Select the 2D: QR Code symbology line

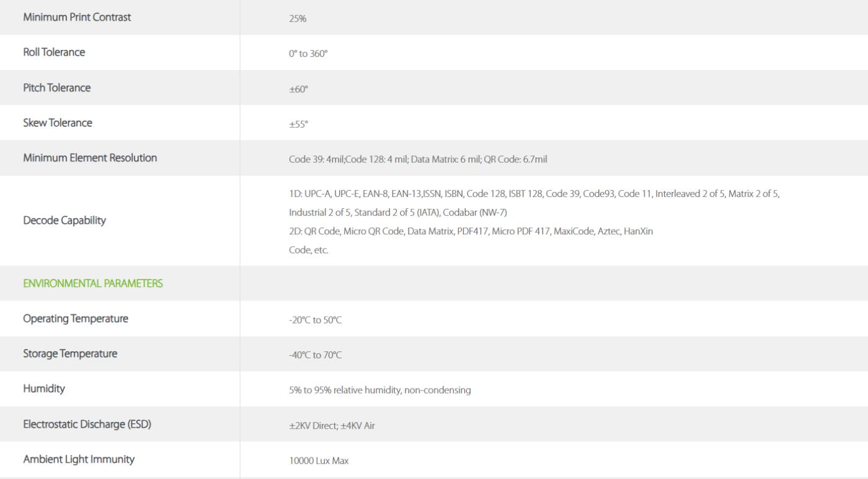pos(471,231)
